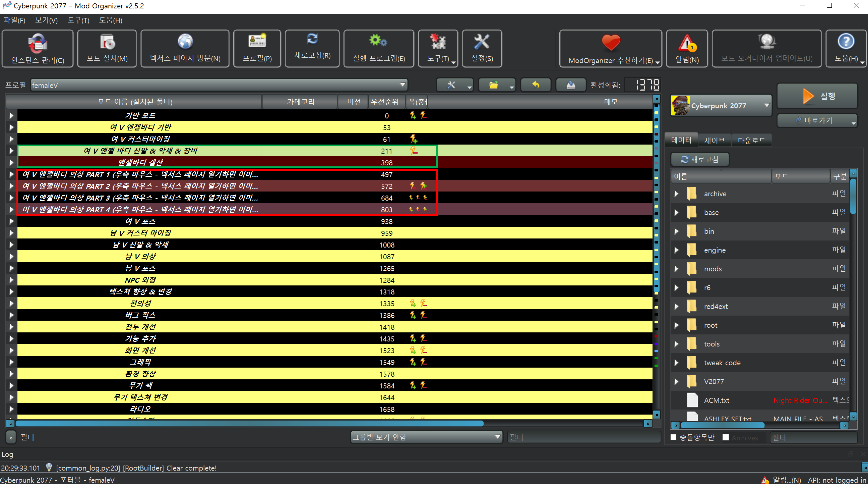
Task: Toggle the Archives checkbox
Action: [726, 437]
